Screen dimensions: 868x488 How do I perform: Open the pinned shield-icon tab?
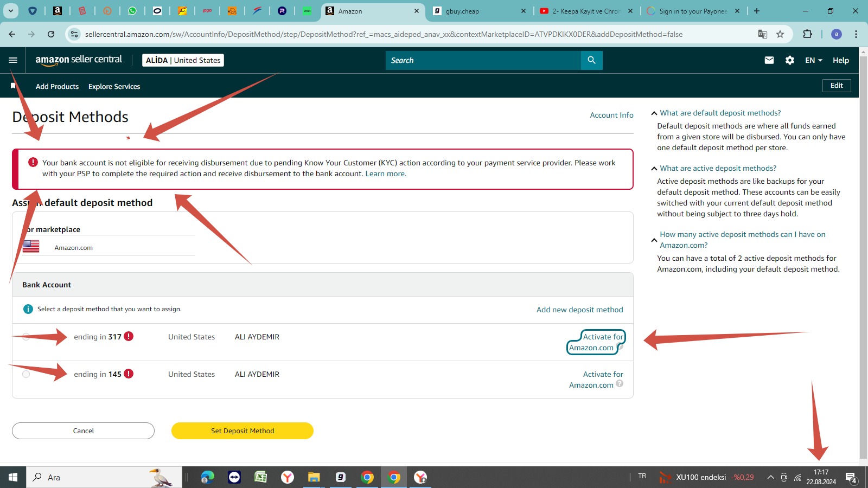[x=33, y=11]
